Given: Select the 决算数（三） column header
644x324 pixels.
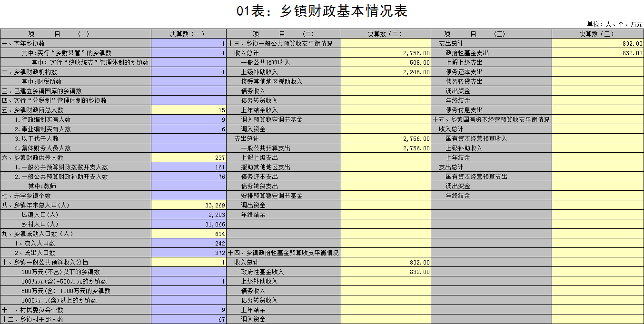Looking at the screenshot, I should 597,34.
